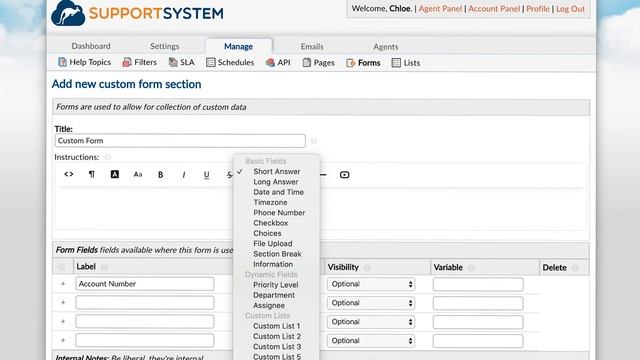
Task: Choose Assignee dynamic field
Action: click(x=269, y=305)
